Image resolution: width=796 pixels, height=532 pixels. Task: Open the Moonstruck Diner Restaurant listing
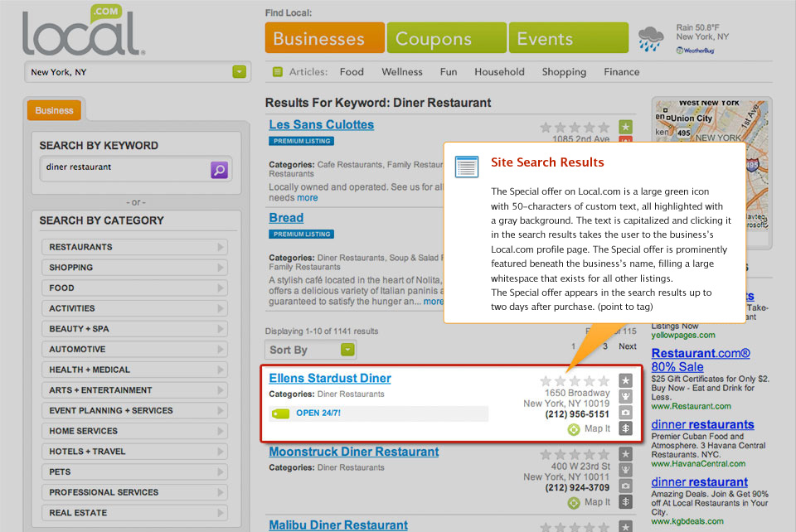point(354,452)
